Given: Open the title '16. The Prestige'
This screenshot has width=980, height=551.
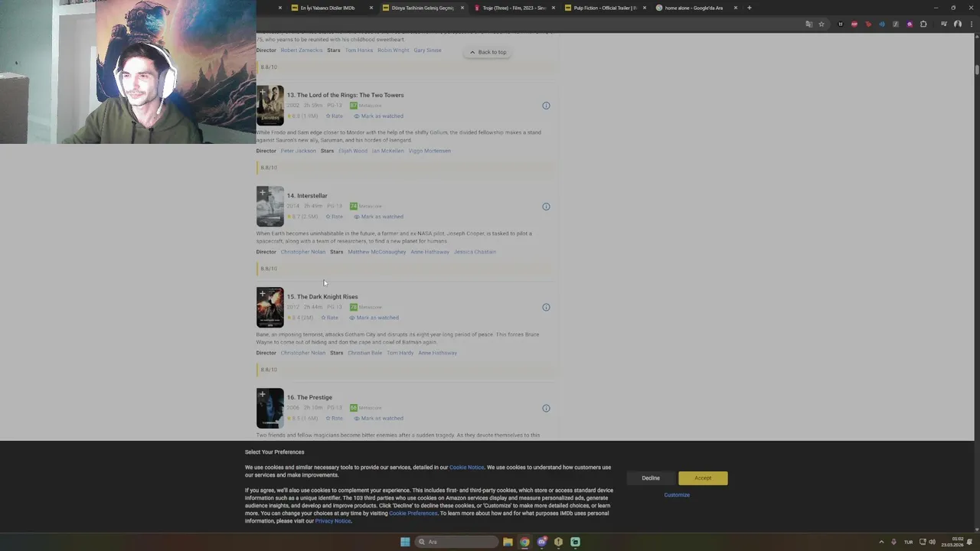Looking at the screenshot, I should point(309,398).
